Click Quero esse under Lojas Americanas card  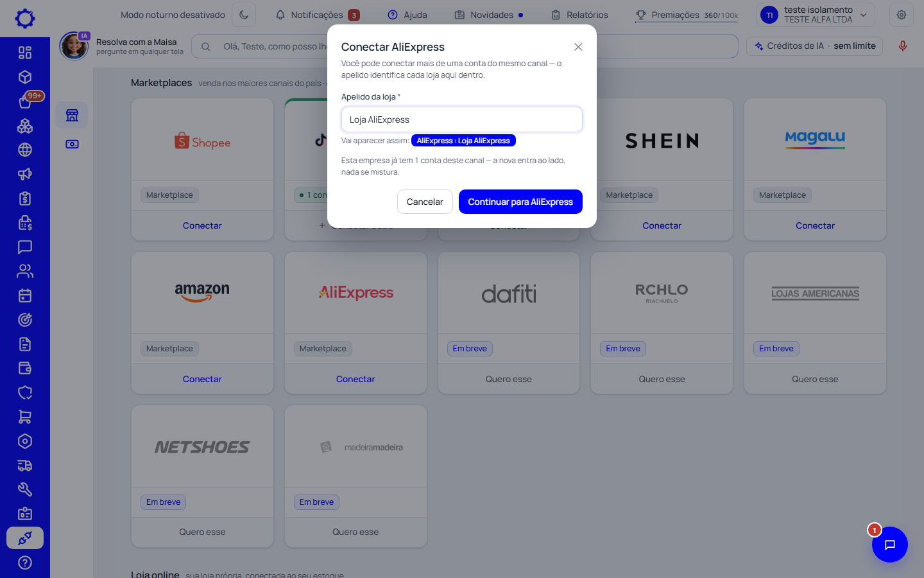point(815,379)
